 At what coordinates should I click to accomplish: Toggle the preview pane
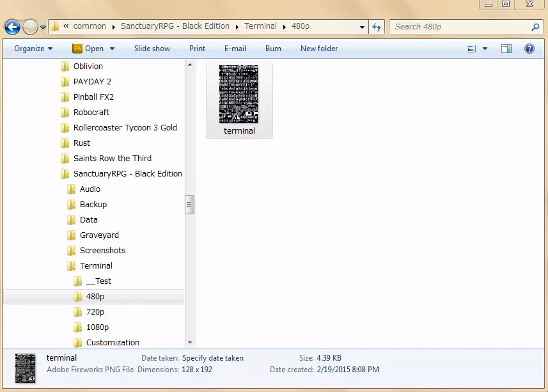(506, 49)
